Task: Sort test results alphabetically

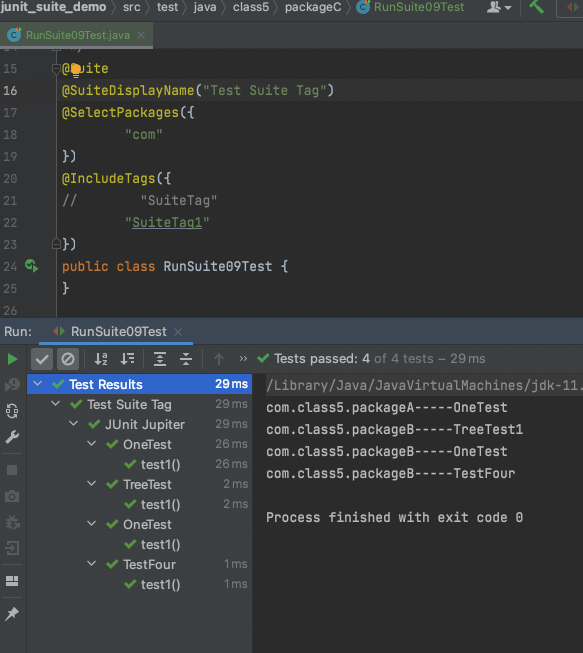Action: click(101, 359)
